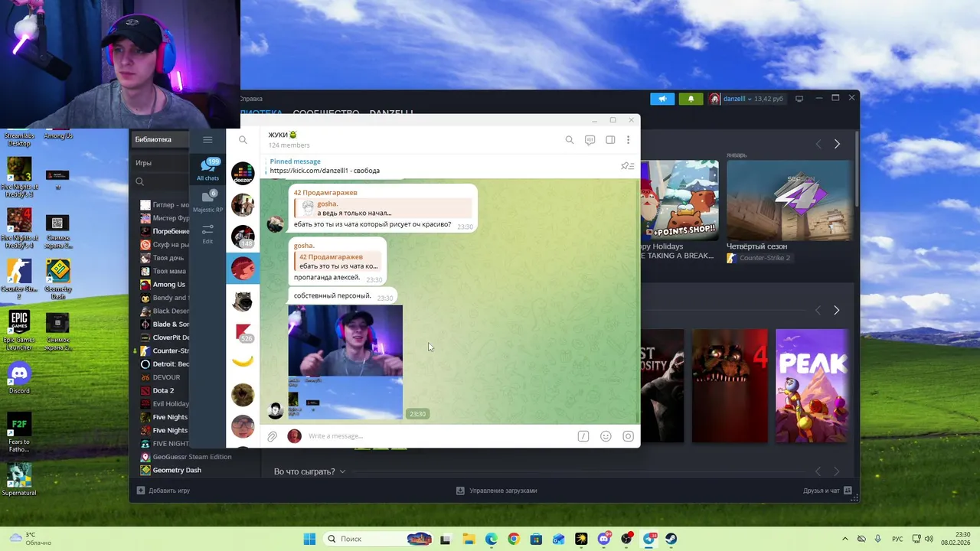Open Telegram hamburger menu
Image resolution: width=980 pixels, height=551 pixels.
tap(207, 139)
